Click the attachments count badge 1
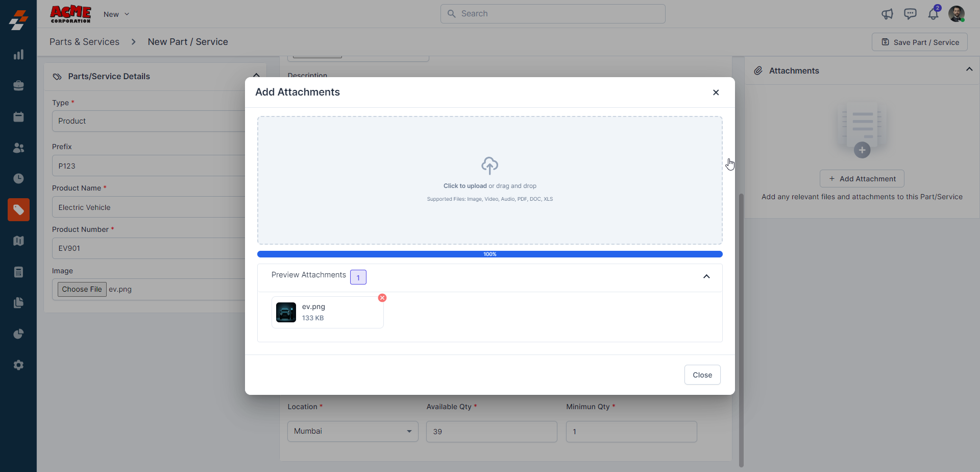The image size is (980, 472). [x=358, y=277]
